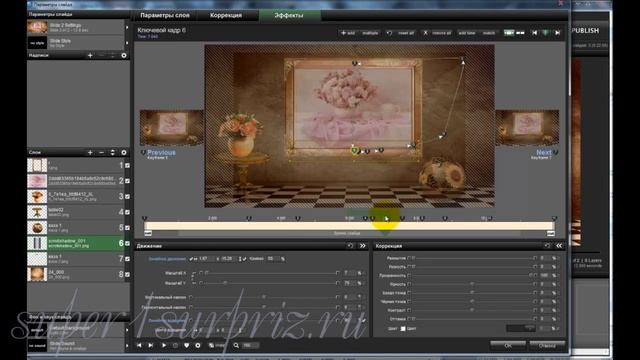640x360 pixels.
Task: Expand the Slide 2 Settings arrow
Action: point(127,27)
